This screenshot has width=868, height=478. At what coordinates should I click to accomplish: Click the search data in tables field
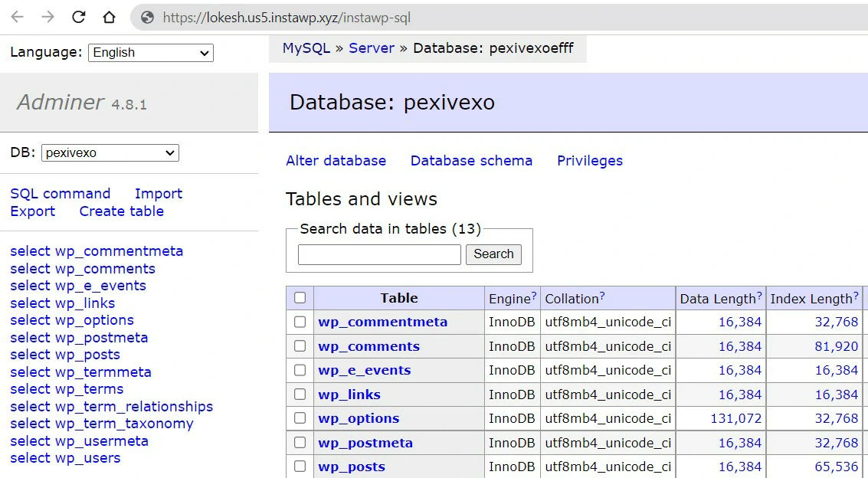click(379, 254)
